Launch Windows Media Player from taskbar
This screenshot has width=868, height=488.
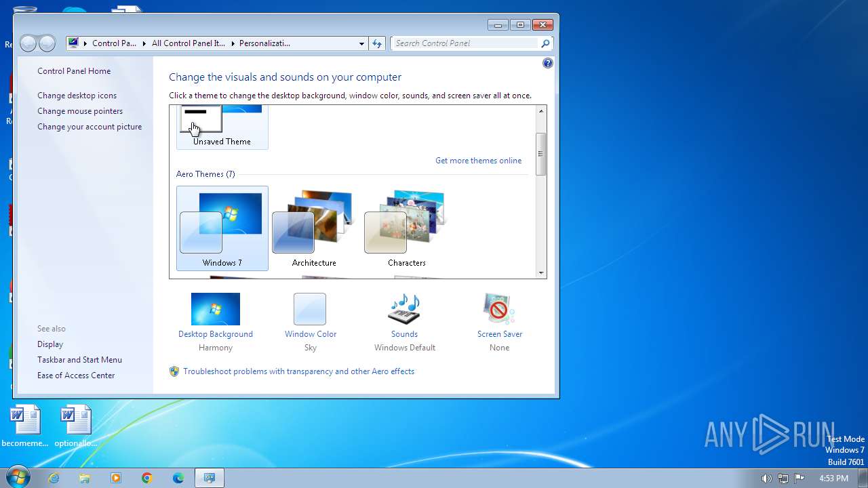coord(116,478)
